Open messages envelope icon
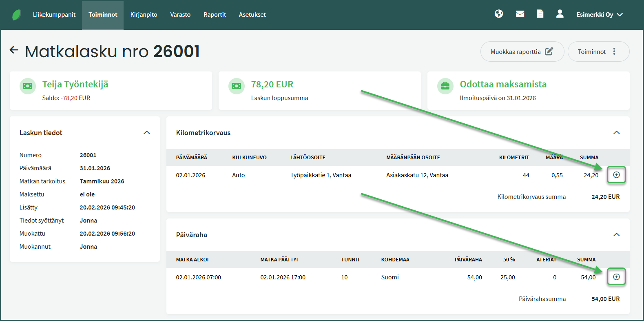Viewport: 644px width, 321px height. 520,14
